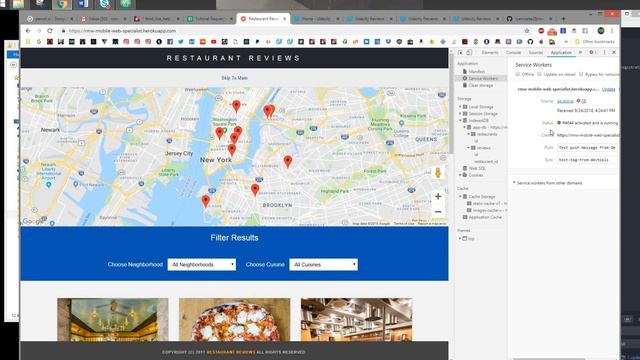Enable the Update on reload checkbox
640x360 pixels.
pos(540,74)
